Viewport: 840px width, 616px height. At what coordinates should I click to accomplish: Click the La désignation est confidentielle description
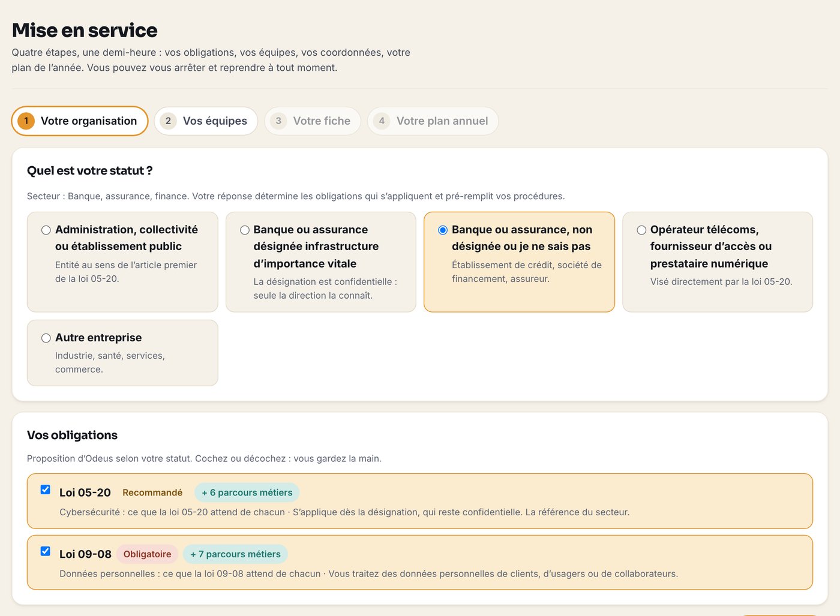(325, 289)
